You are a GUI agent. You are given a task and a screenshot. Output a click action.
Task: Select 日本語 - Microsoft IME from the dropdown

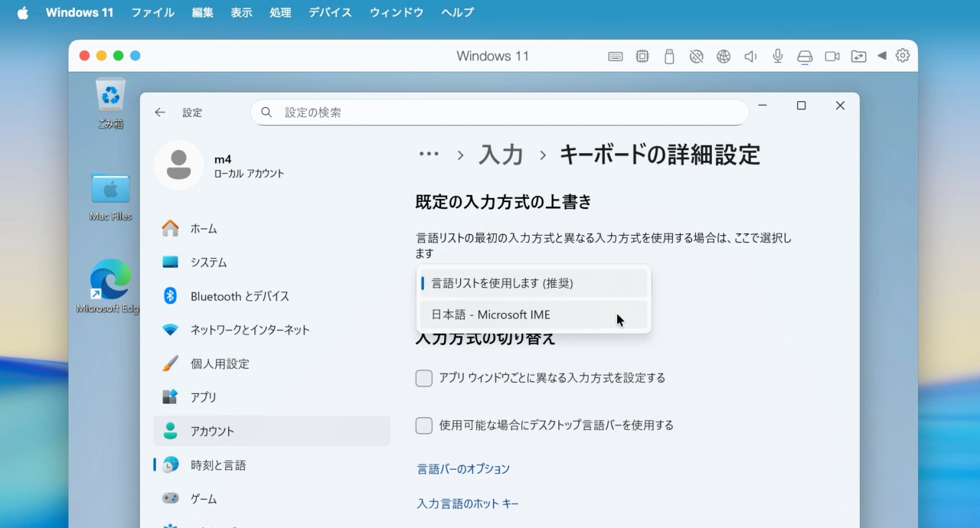pos(490,315)
